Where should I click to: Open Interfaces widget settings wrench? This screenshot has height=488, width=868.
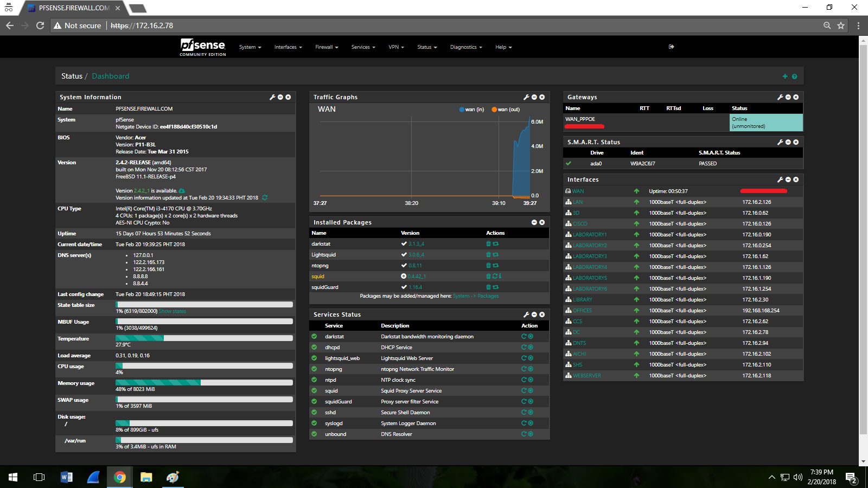pyautogui.click(x=780, y=179)
